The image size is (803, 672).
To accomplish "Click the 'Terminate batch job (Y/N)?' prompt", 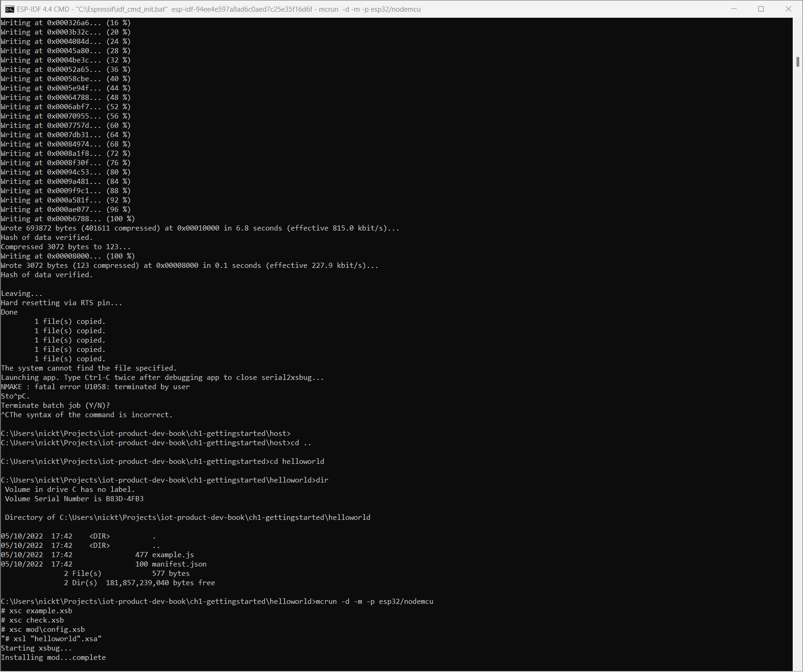I will [55, 405].
